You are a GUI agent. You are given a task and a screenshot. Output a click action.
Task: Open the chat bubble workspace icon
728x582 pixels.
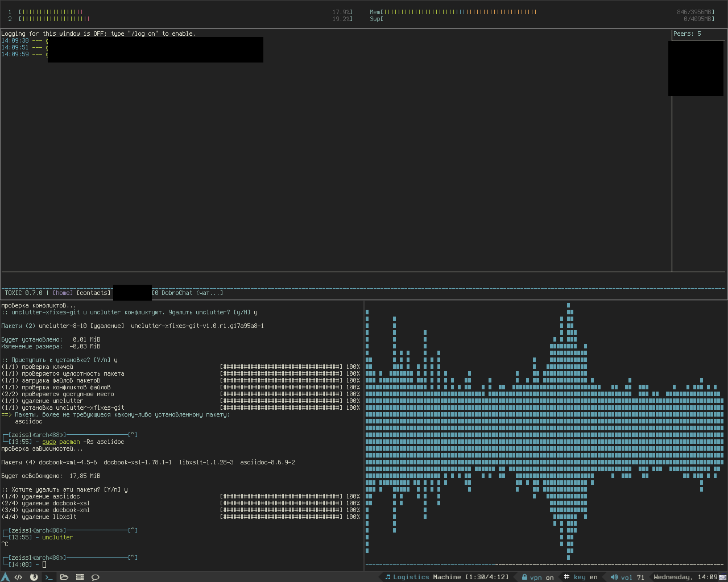96,577
